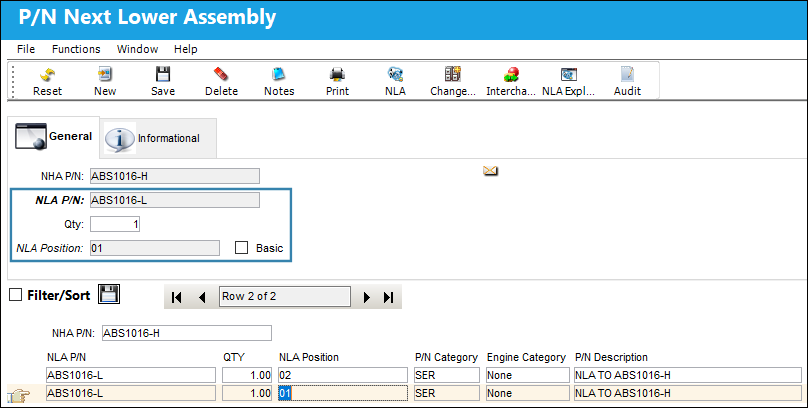Viewport: 808px width, 408px height.
Task: Click QTY 1.00 in position 01 row
Action: tap(247, 393)
